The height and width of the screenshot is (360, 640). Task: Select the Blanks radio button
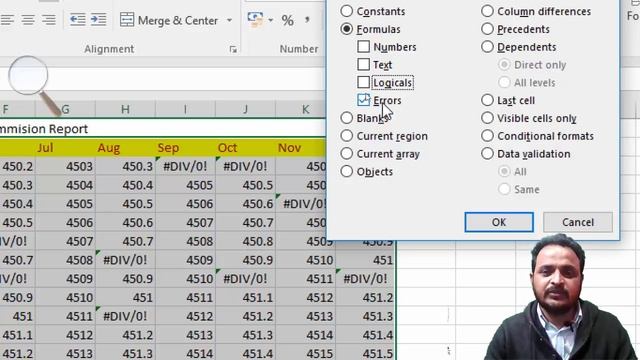click(x=347, y=118)
